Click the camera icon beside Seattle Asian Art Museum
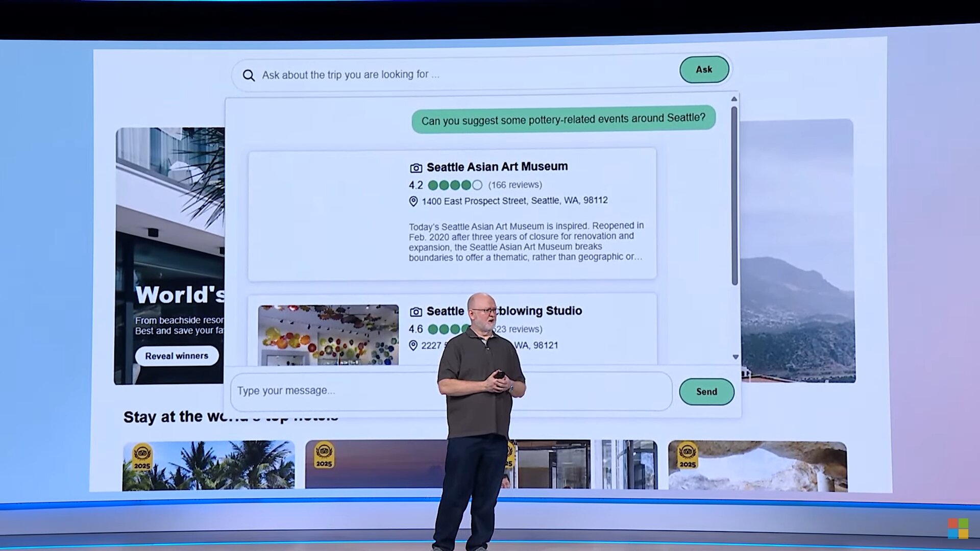980x551 pixels. pyautogui.click(x=416, y=168)
